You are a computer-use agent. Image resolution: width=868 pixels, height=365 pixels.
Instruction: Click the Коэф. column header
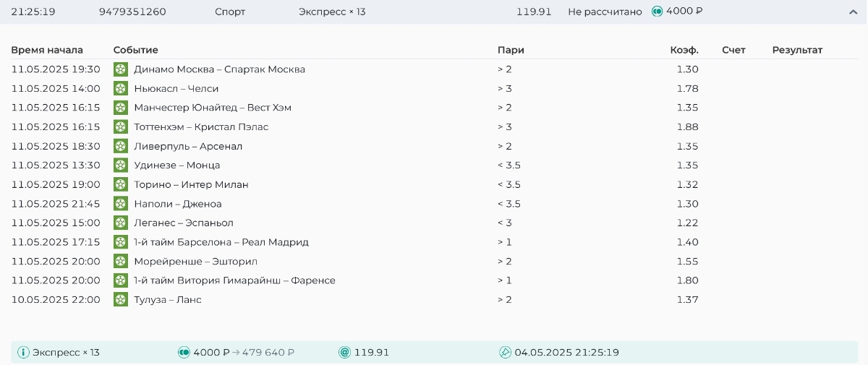(x=684, y=50)
